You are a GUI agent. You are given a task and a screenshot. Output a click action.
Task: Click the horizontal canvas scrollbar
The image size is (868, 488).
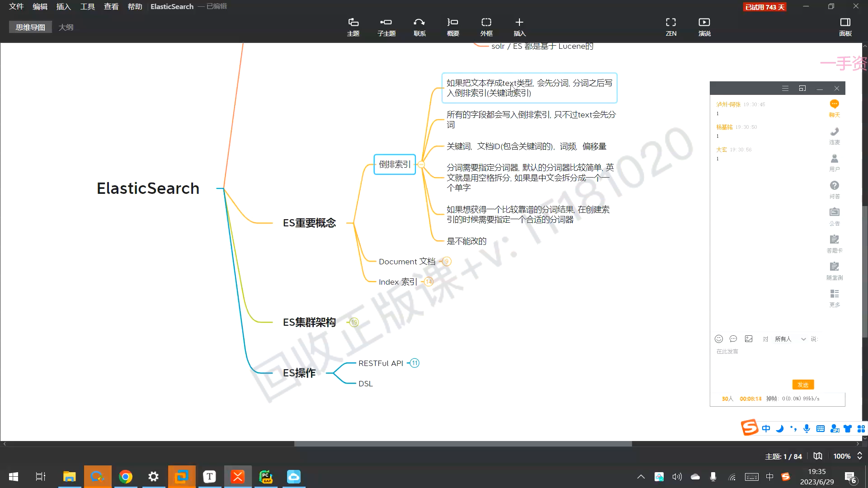pos(463,444)
